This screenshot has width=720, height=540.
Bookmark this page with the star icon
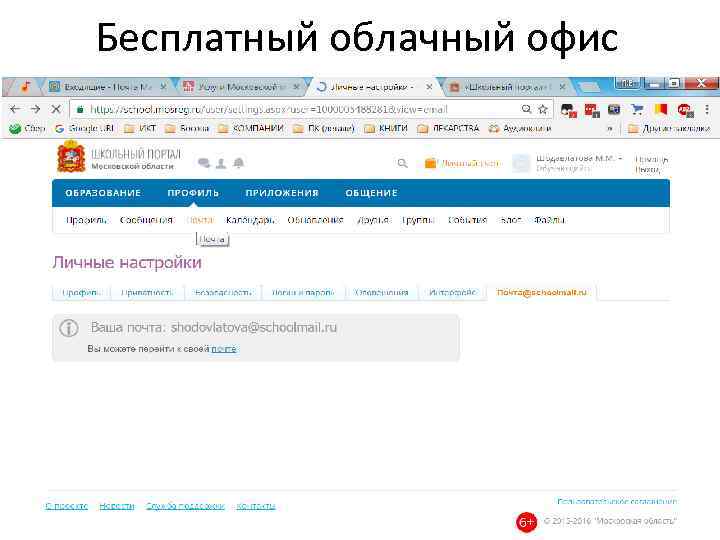point(543,109)
